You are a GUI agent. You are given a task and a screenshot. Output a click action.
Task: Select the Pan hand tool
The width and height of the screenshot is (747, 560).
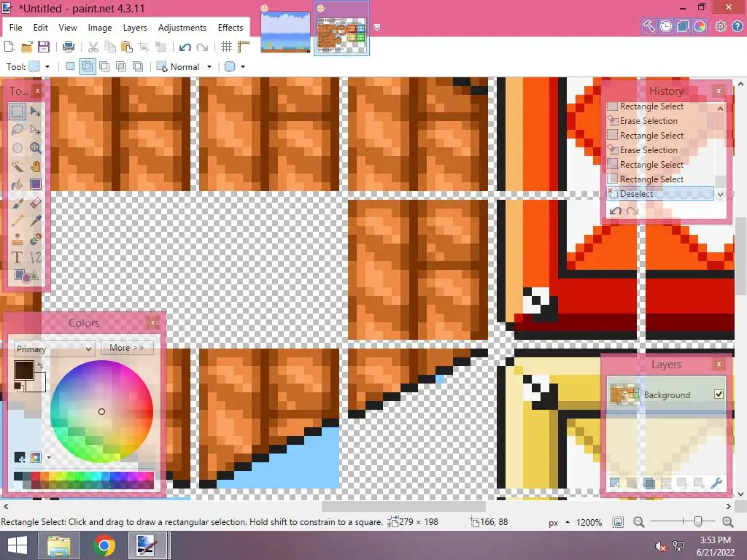pos(35,166)
